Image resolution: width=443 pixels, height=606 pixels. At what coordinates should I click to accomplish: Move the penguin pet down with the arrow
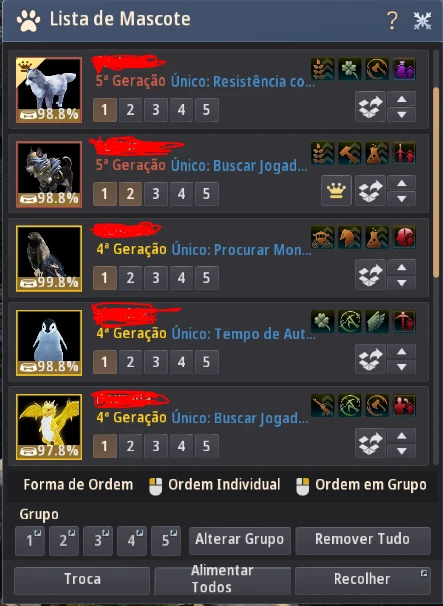point(402,367)
